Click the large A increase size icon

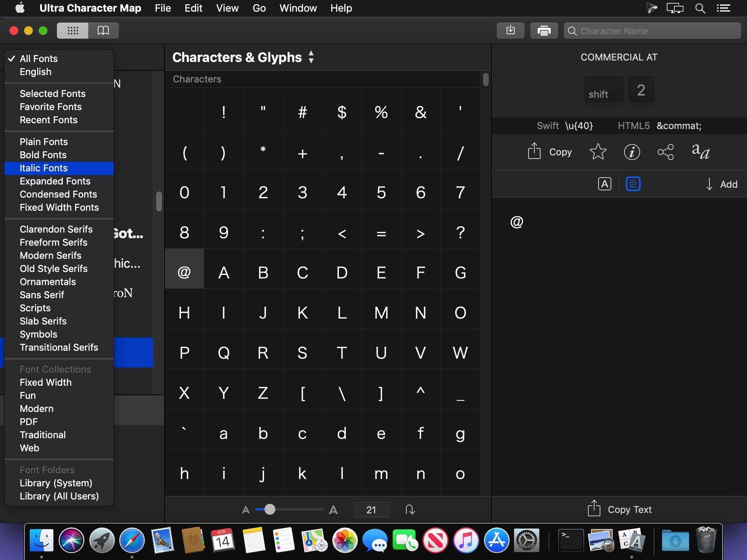(x=333, y=510)
